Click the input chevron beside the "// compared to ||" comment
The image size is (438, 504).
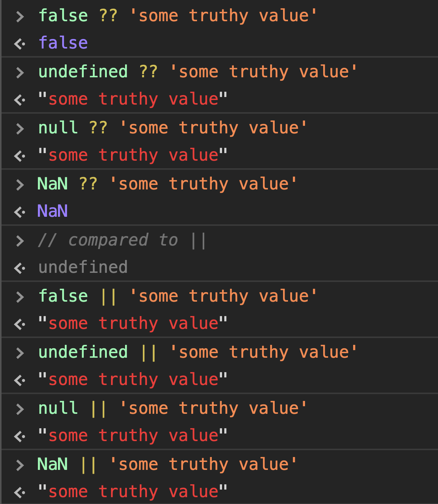[x=20, y=241]
